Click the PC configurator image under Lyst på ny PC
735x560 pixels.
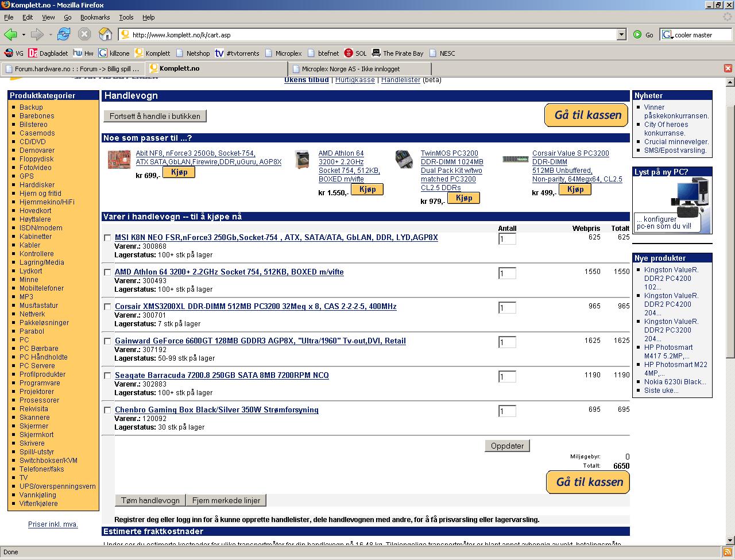click(x=672, y=205)
